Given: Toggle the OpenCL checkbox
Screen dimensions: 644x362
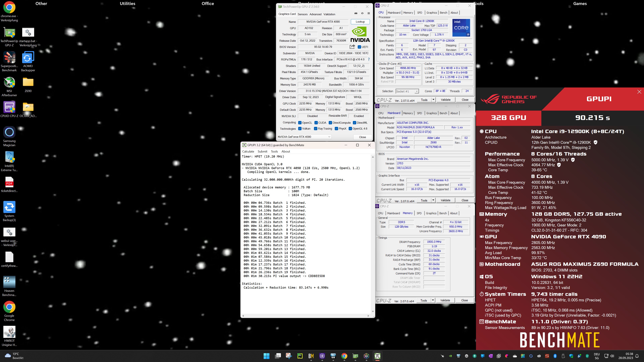Looking at the screenshot, I should 300,123.
